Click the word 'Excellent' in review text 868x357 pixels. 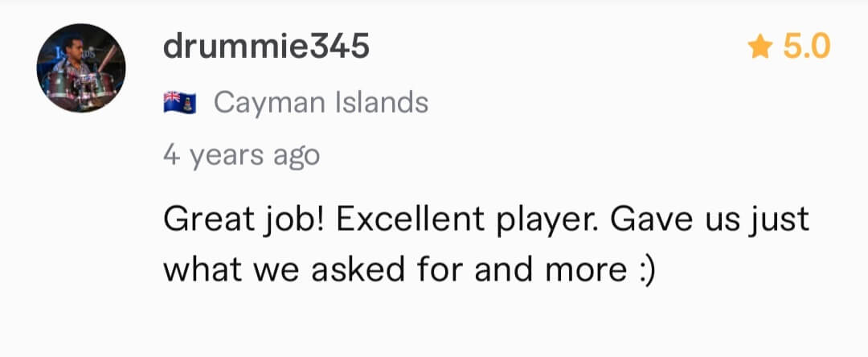410,220
